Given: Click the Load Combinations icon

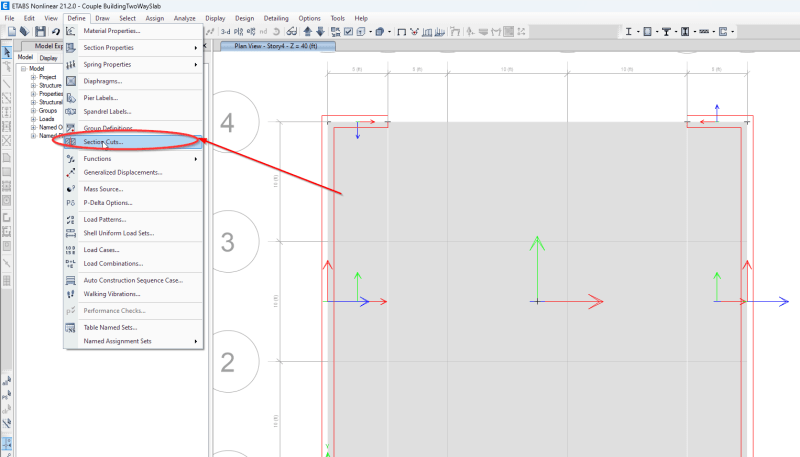Looking at the screenshot, I should click(x=71, y=263).
